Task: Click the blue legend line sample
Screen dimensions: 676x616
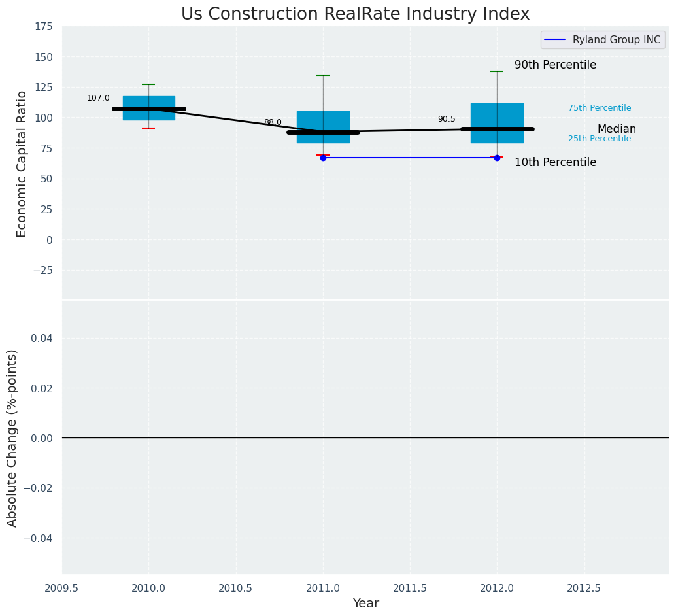Action: tap(555, 40)
